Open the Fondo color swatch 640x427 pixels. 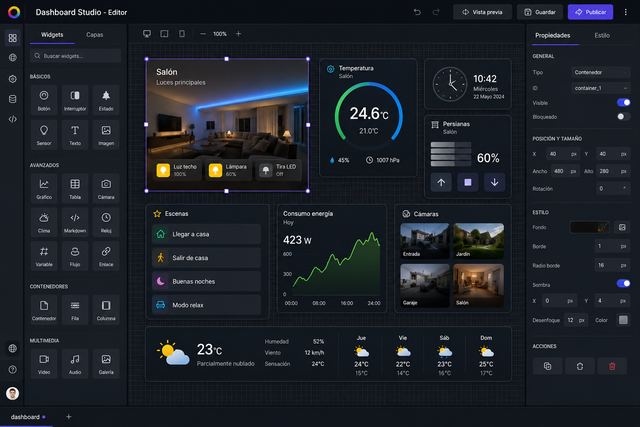point(589,227)
